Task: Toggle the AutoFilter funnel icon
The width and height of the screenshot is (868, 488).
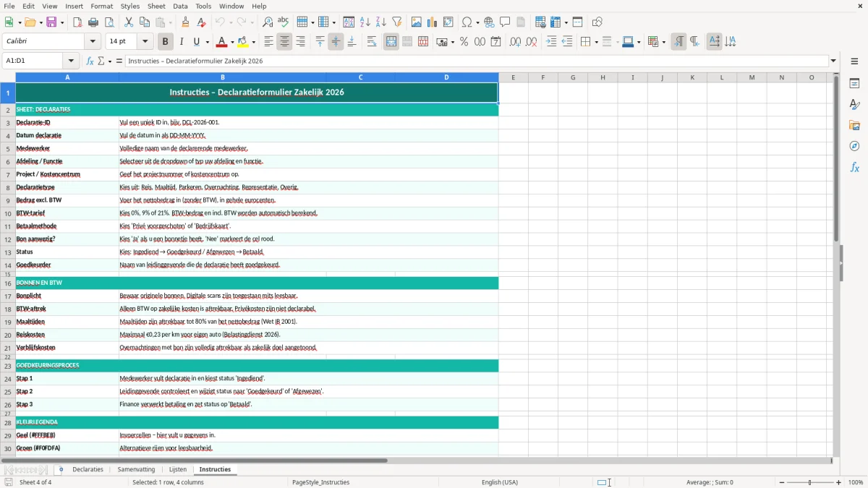Action: [x=397, y=22]
